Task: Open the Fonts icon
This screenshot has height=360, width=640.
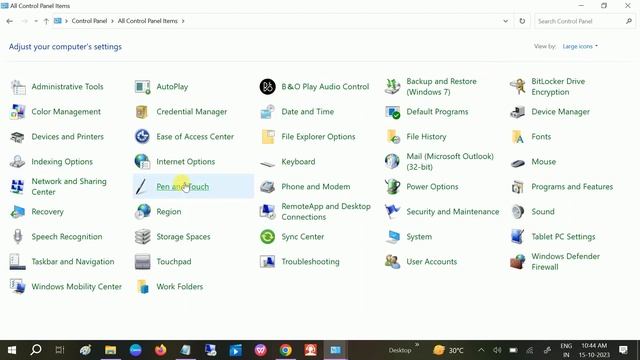Action: (x=518, y=137)
